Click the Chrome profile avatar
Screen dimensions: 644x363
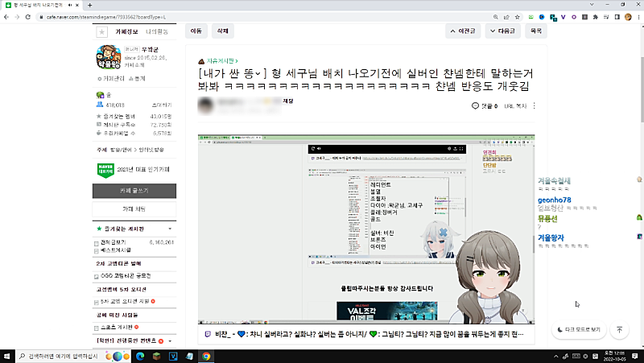(628, 17)
